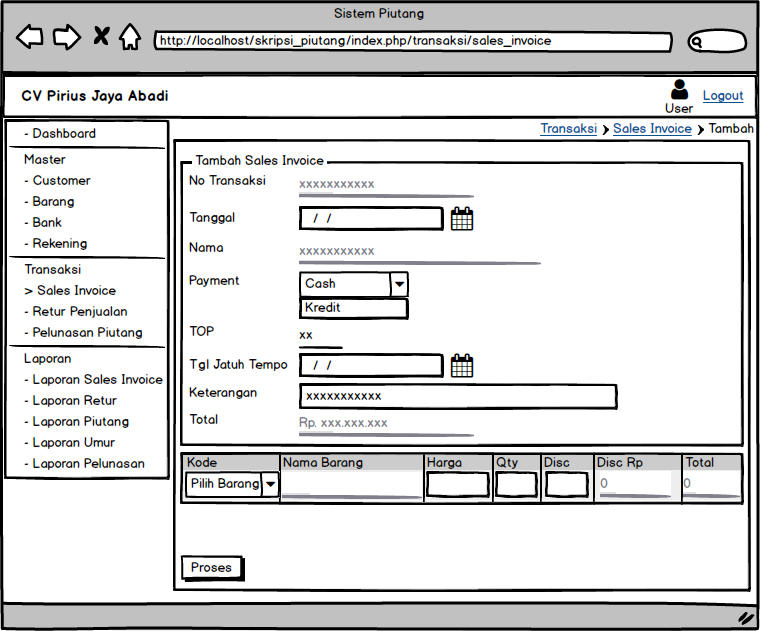Screen dimensions: 760x631
Task: Click the Keterangan text field
Action: [458, 396]
